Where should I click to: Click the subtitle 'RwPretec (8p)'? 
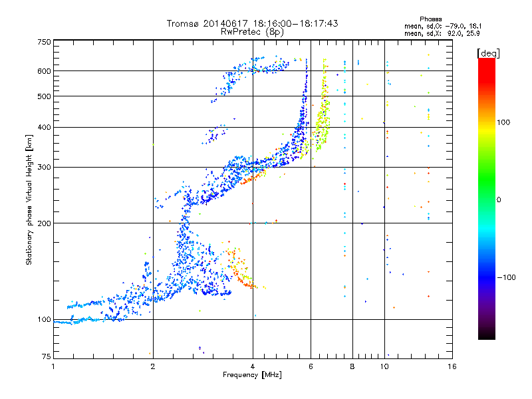coord(252,32)
